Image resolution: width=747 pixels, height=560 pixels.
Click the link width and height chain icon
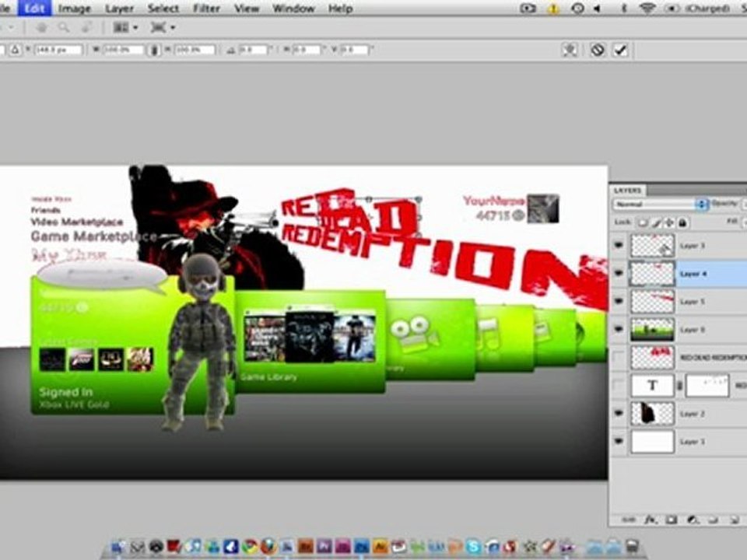[x=154, y=50]
